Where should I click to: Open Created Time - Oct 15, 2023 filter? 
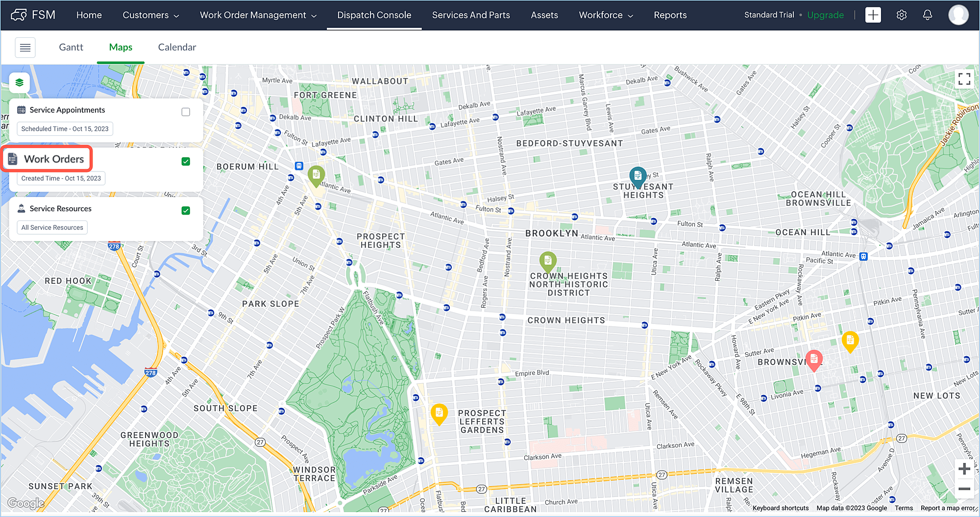[x=61, y=178]
